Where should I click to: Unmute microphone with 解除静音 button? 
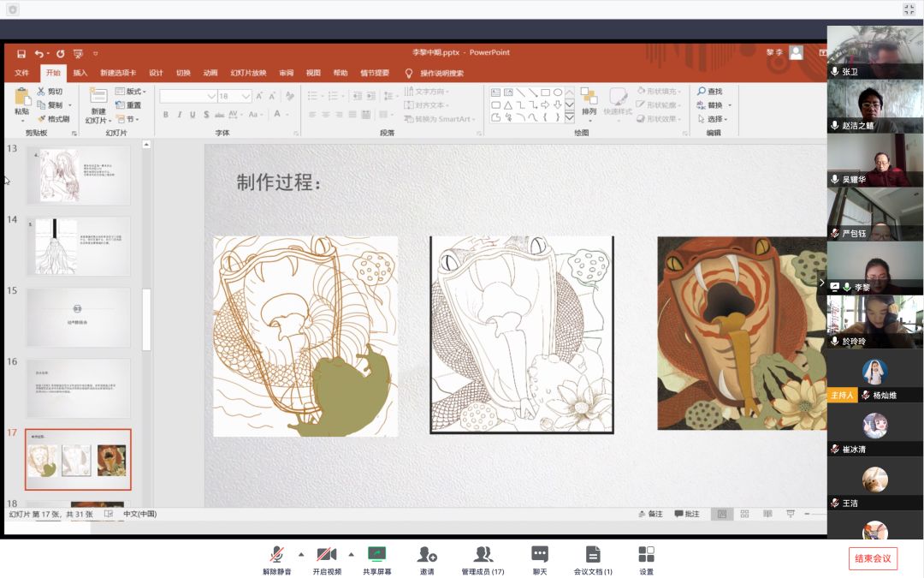(276, 555)
